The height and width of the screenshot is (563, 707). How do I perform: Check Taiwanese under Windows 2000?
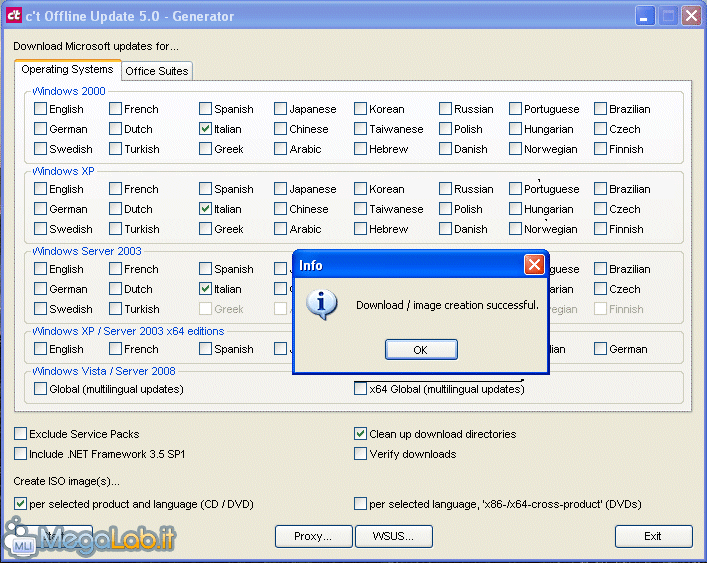coord(360,129)
